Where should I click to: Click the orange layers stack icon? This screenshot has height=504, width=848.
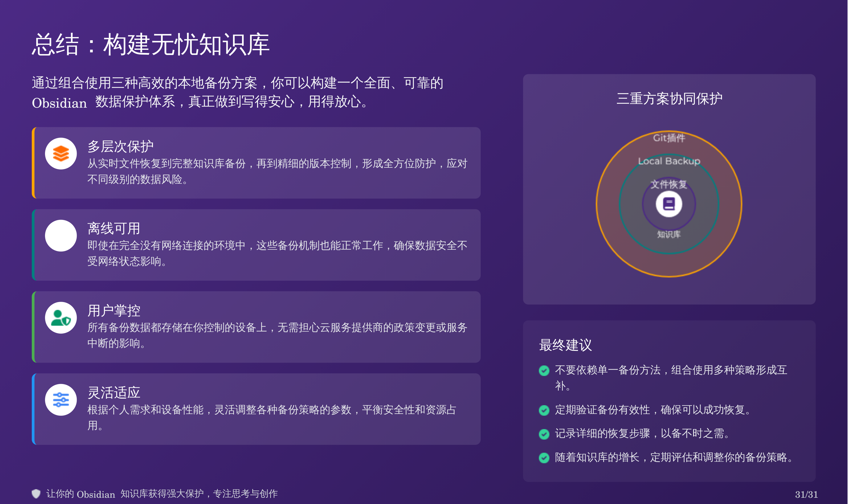tap(61, 153)
